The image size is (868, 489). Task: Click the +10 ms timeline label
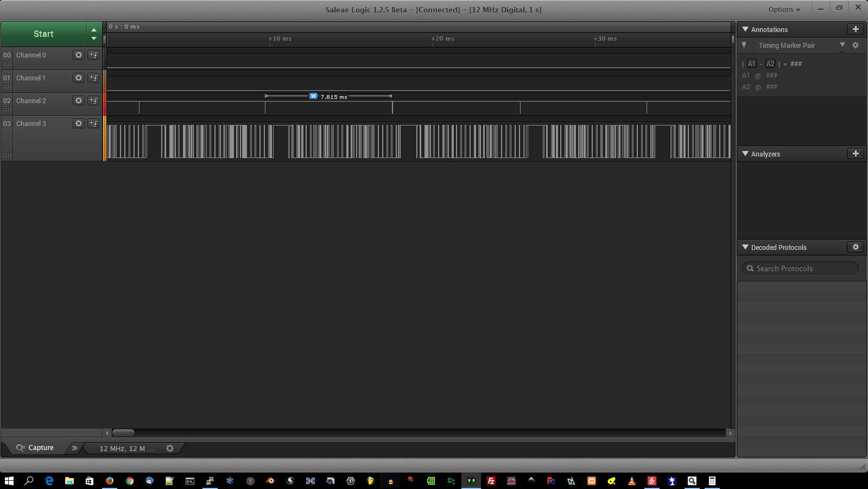coord(280,39)
